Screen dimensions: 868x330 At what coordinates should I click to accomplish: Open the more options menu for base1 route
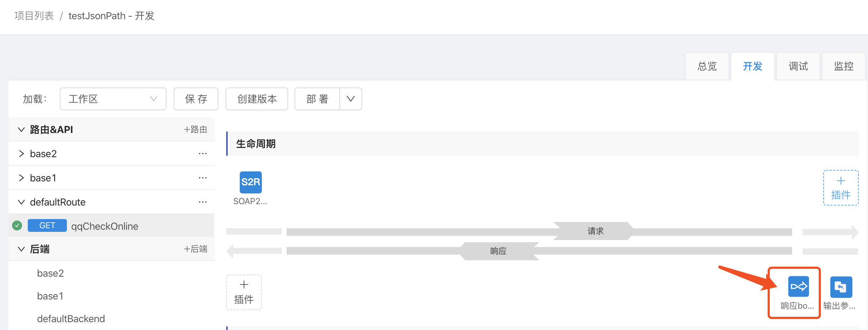[x=203, y=178]
